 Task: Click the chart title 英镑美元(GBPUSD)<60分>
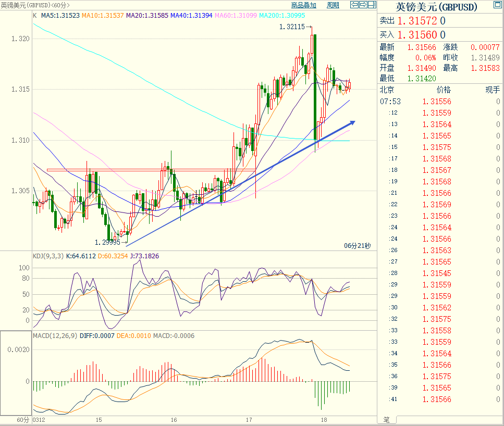(35, 5)
